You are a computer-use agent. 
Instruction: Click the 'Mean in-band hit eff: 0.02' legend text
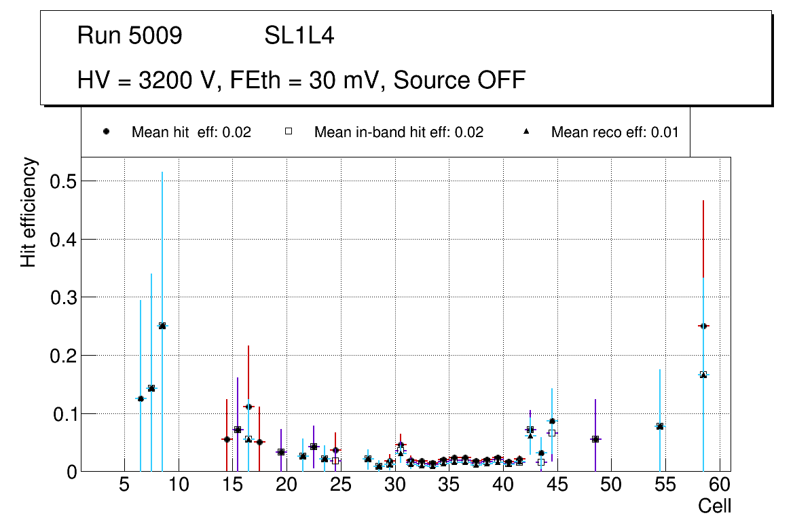tap(399, 132)
